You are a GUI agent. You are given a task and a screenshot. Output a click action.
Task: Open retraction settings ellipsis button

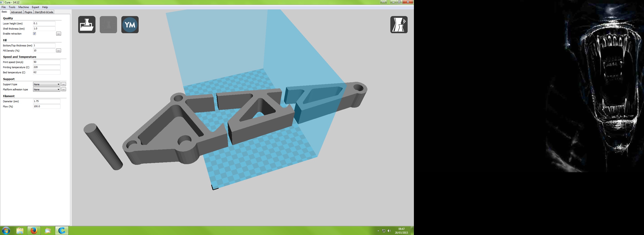pos(59,34)
